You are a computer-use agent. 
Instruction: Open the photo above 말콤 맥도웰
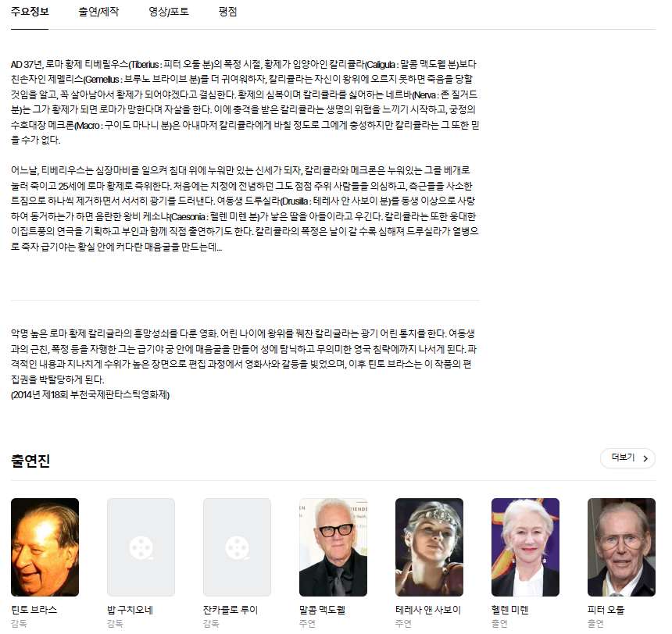tap(333, 547)
